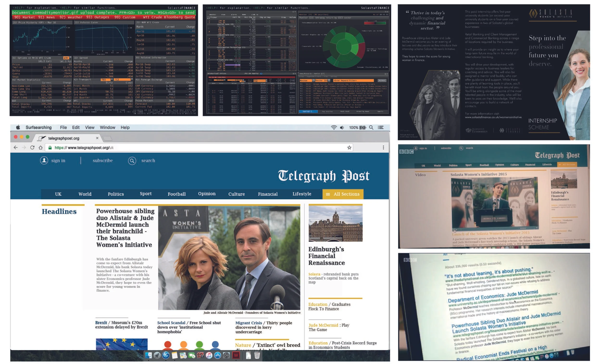This screenshot has width=601, height=364.
Task: Open the Window menu
Action: coord(107,127)
